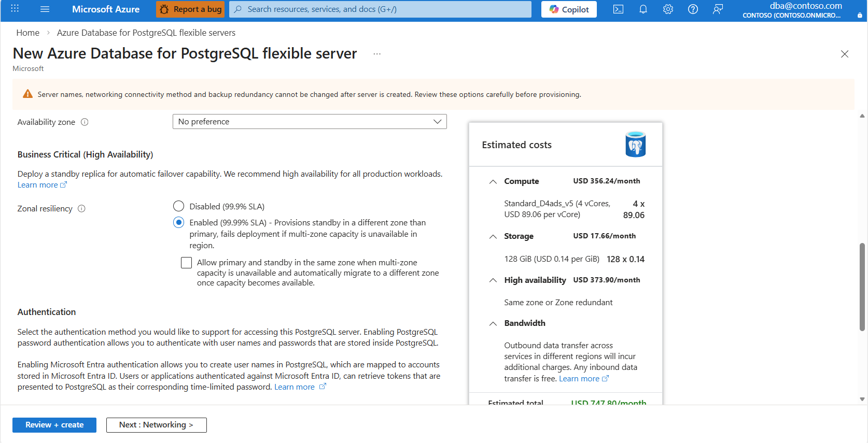Screen dimensions: 868x443
Task: Click the info icon beside Zonal resiliency
Action: click(x=81, y=209)
